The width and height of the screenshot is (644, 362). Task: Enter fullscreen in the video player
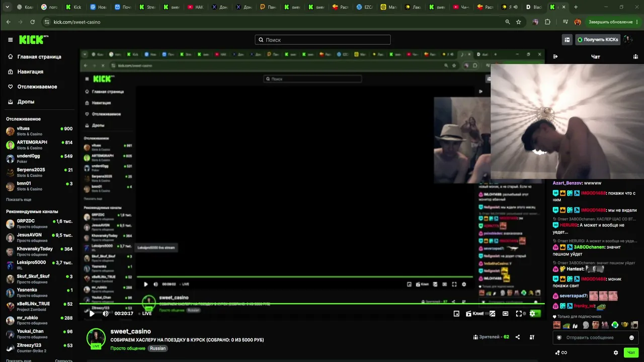[x=519, y=313]
